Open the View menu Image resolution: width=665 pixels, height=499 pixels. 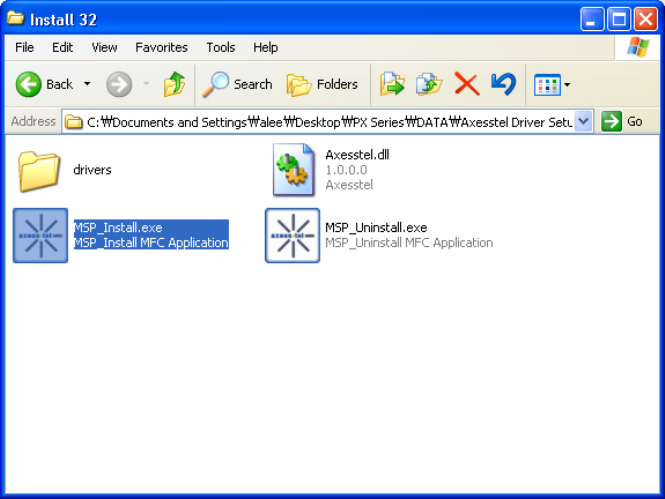(104, 47)
